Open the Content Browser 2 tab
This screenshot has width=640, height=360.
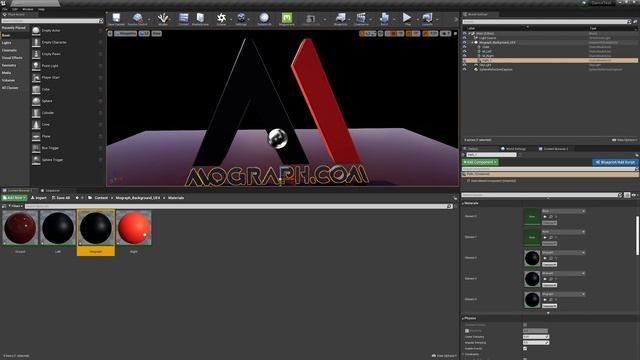click(554, 149)
